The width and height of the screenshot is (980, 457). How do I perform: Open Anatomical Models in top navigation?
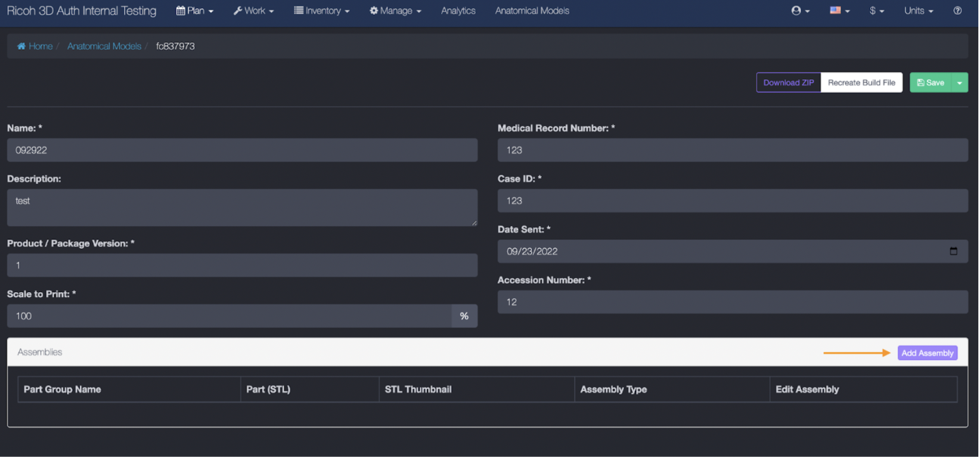click(532, 11)
